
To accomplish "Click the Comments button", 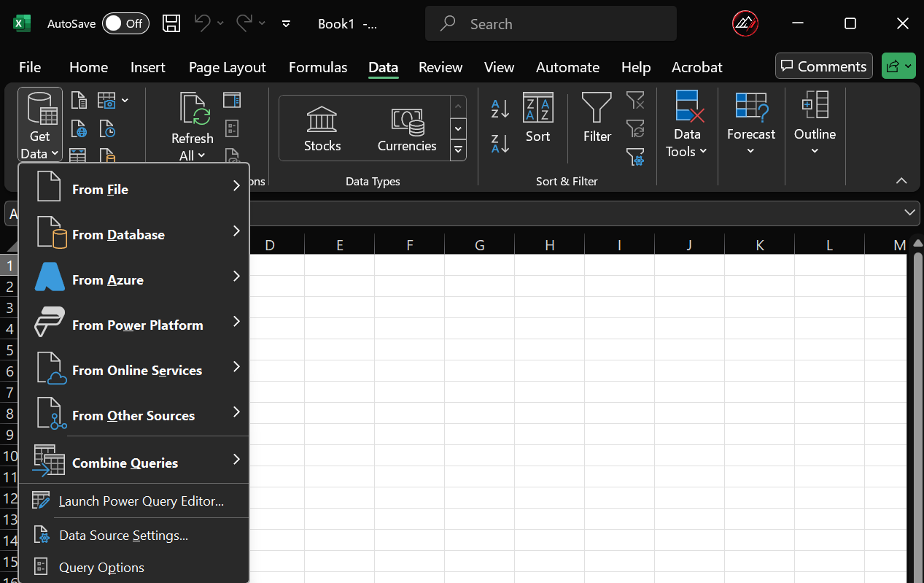I will (x=824, y=66).
